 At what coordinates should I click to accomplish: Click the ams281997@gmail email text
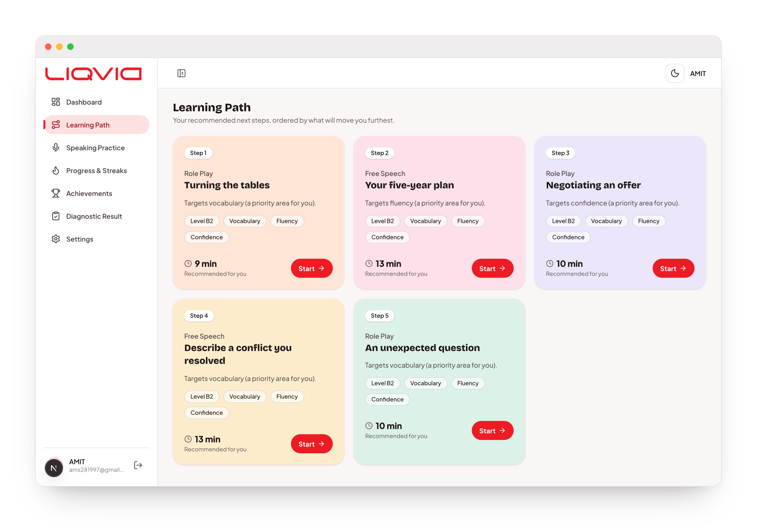[x=96, y=470]
